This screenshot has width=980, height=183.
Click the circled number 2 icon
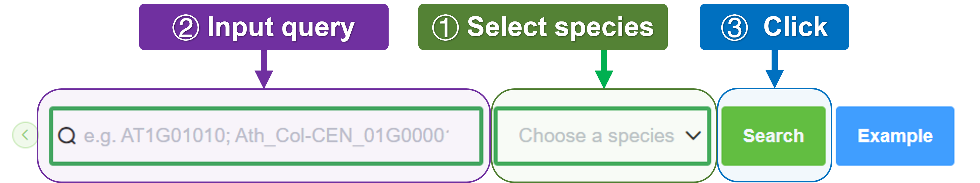(186, 27)
